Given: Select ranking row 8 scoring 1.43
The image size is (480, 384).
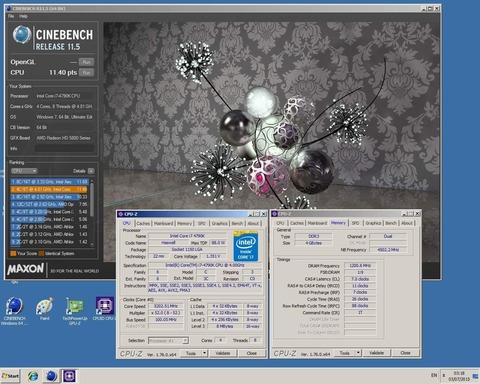Looking at the screenshot, I should pos(50,234).
